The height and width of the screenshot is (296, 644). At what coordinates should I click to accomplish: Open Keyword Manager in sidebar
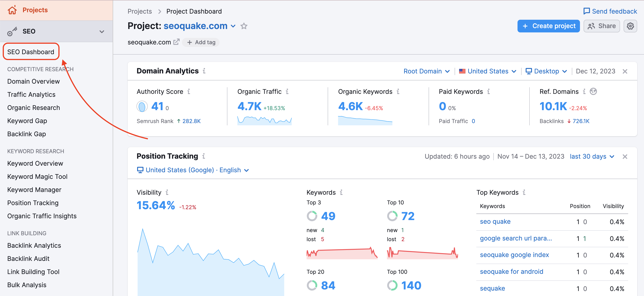coord(34,190)
